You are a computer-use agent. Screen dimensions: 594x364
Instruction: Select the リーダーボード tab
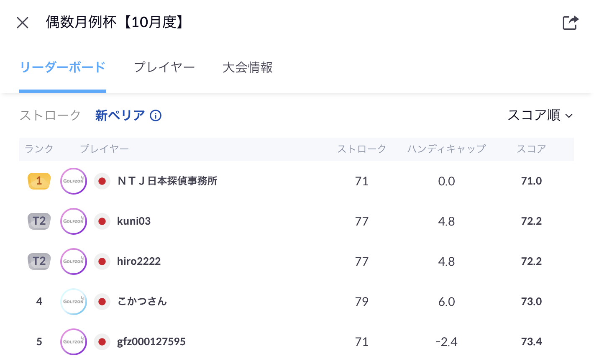pyautogui.click(x=63, y=67)
